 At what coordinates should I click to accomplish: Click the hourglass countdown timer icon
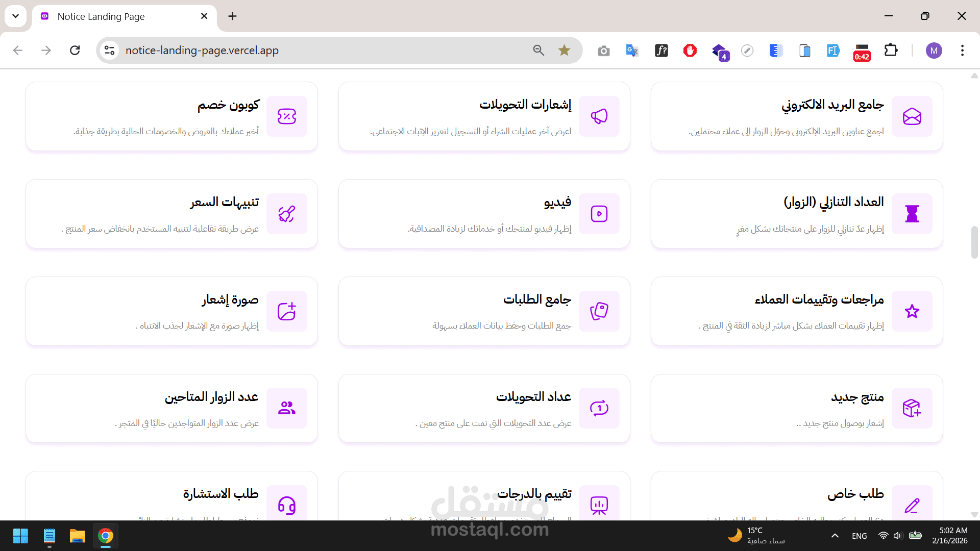(x=912, y=214)
